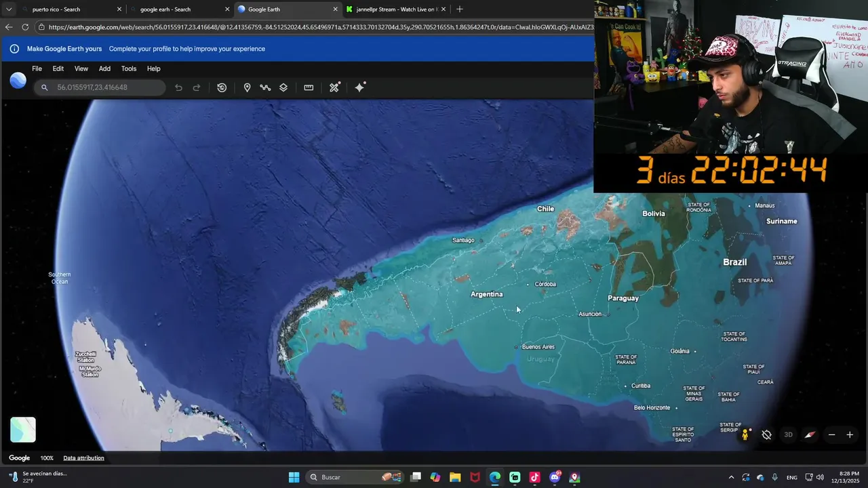Click the taskbar Buscar search box

[x=354, y=477]
